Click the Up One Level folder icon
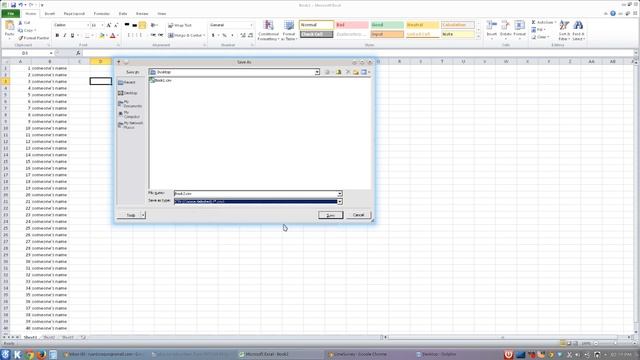Viewport: 640px width, 360px height. point(338,72)
